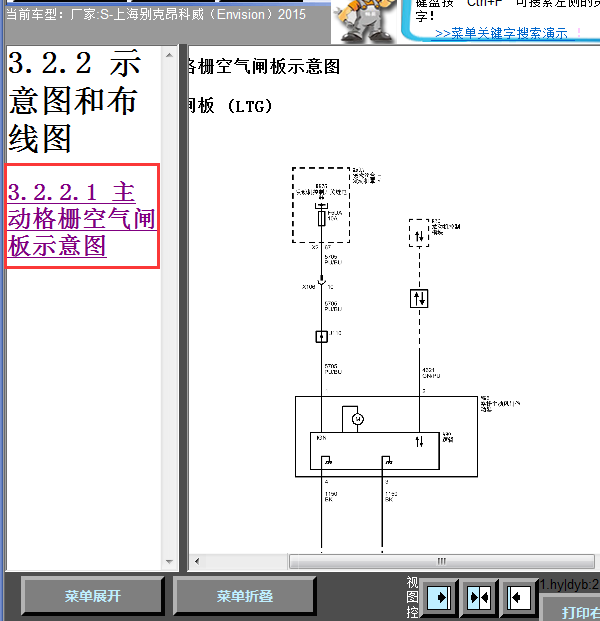Click the 菜单展开 button
This screenshot has height=621, width=600.
click(93, 596)
